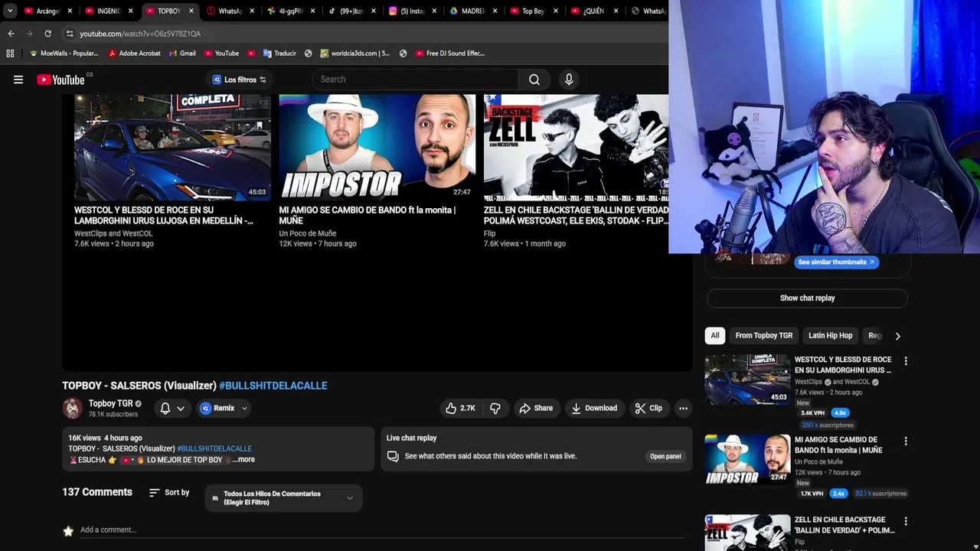Open options menu for sidebar WESTCOL Y BLESSD video
The width and height of the screenshot is (980, 551).
tap(906, 361)
